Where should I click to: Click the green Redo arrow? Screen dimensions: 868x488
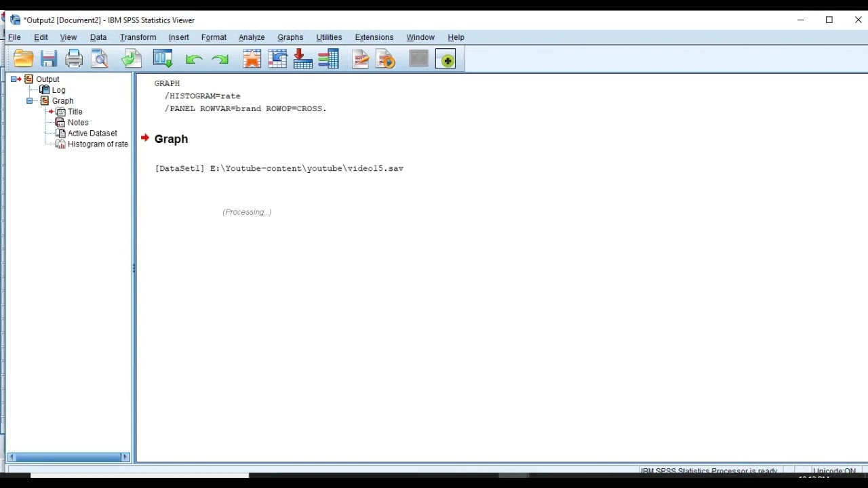(x=220, y=60)
